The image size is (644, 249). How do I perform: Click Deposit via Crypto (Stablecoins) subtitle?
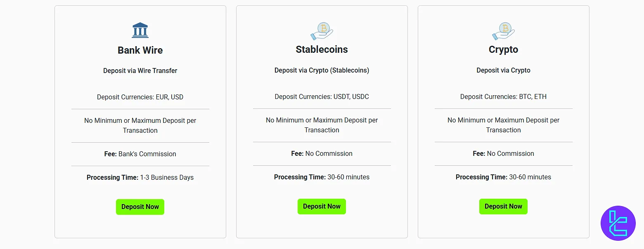[x=322, y=70]
